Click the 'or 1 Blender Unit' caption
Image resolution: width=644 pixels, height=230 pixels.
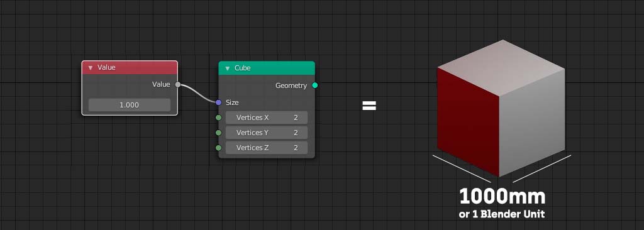point(502,214)
